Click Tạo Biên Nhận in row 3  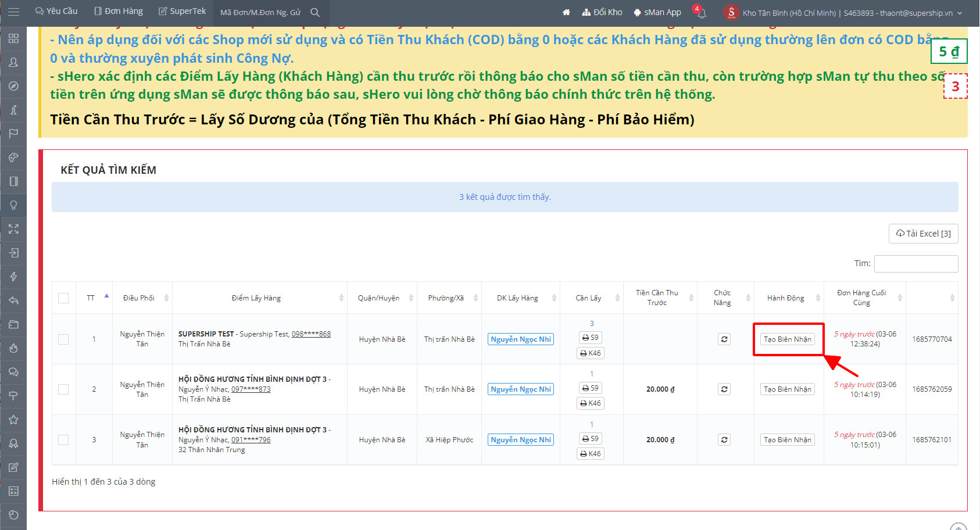point(788,440)
